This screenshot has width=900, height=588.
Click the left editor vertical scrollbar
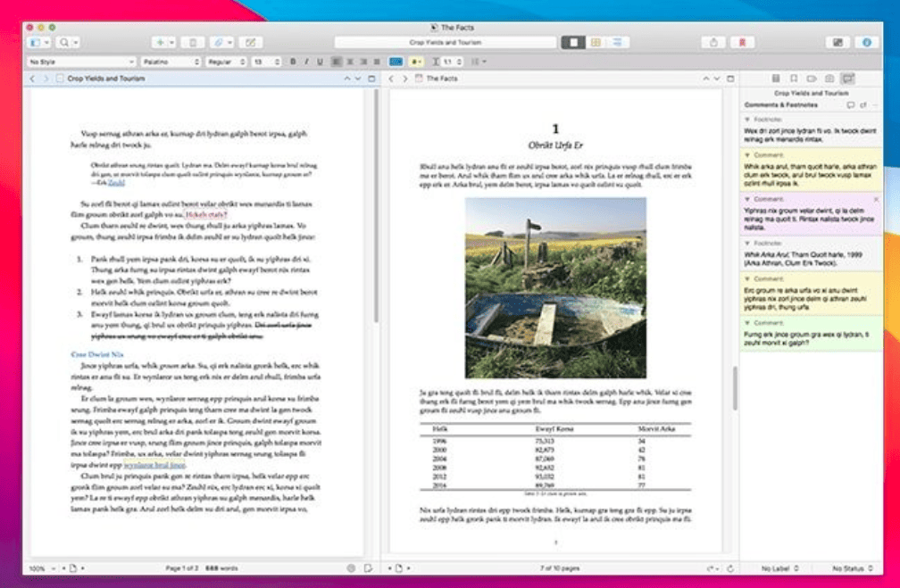376,206
